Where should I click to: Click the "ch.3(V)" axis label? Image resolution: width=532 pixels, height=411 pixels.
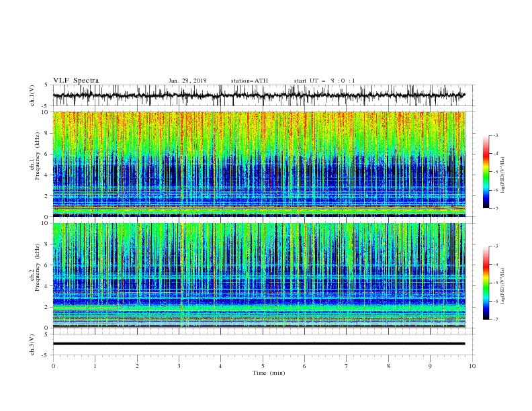pyautogui.click(x=32, y=345)
